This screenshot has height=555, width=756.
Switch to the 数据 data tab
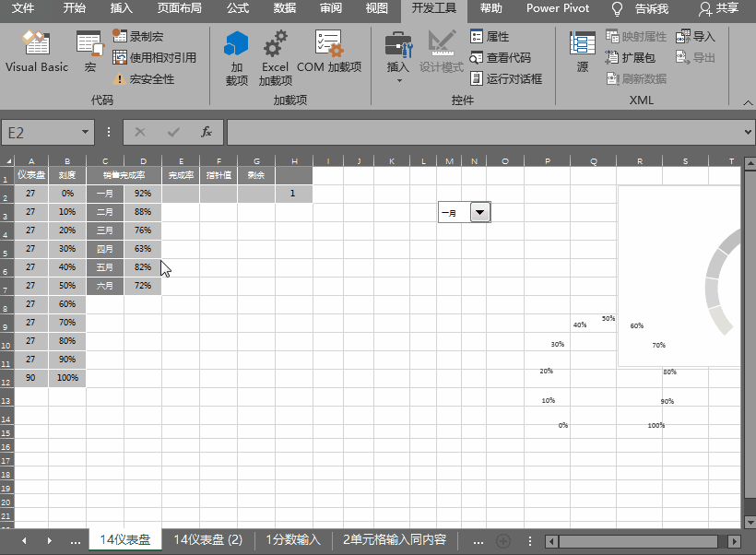click(285, 8)
